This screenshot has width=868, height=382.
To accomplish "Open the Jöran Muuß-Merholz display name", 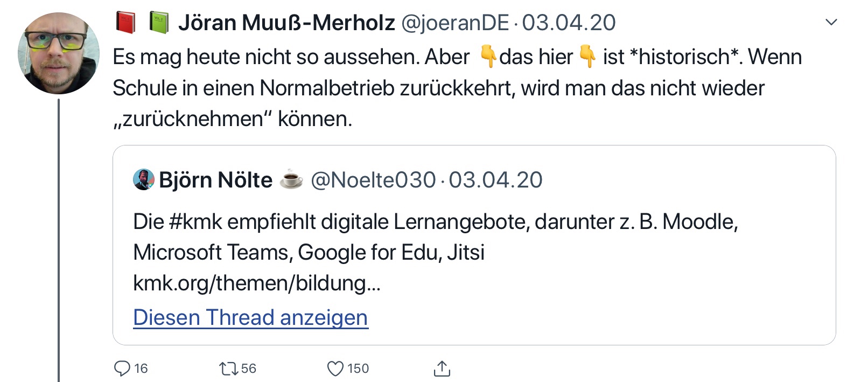I will pyautogui.click(x=286, y=23).
